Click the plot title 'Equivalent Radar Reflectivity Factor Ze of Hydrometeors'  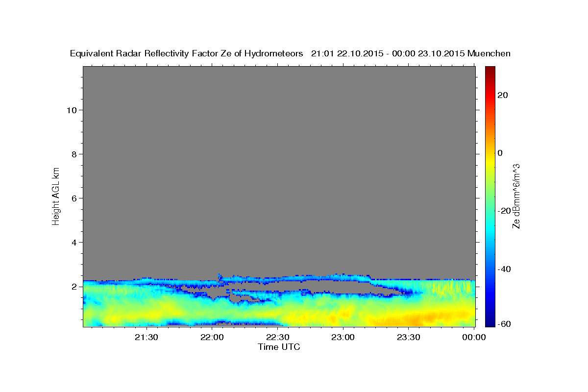pos(187,54)
